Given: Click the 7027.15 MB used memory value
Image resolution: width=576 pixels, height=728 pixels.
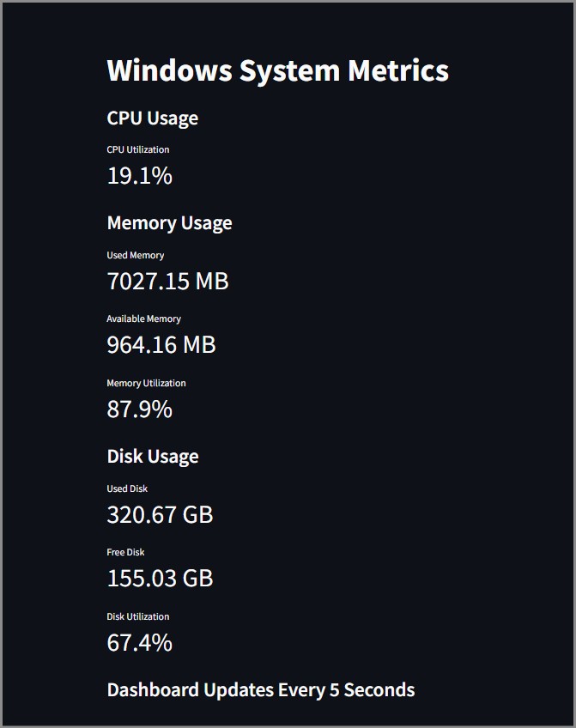Looking at the screenshot, I should point(167,282).
